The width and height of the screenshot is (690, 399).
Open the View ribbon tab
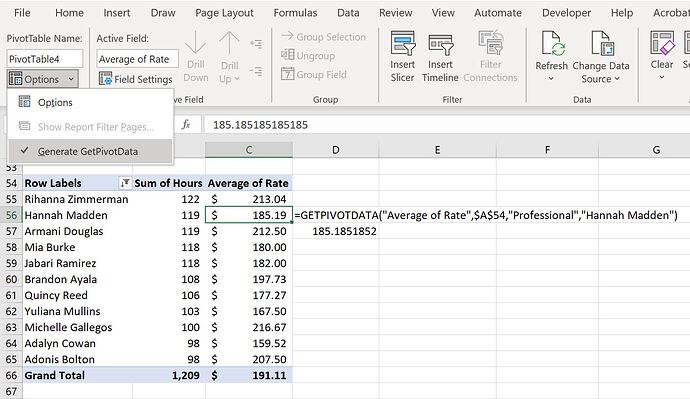(x=443, y=13)
